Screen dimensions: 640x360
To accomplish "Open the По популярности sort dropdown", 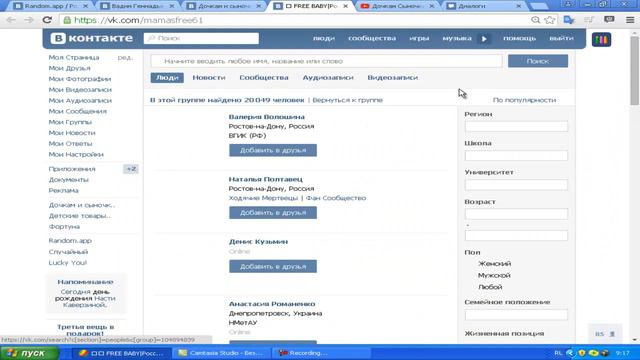I will 524,100.
